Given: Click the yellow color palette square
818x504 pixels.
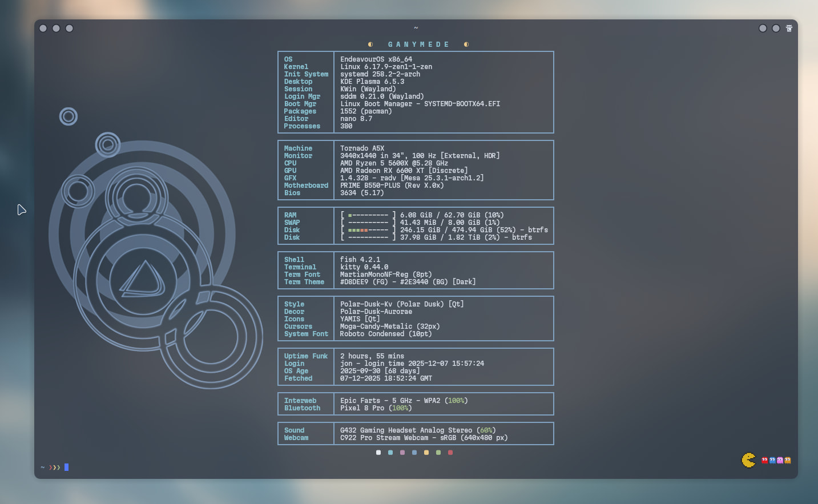Looking at the screenshot, I should click(x=426, y=453).
